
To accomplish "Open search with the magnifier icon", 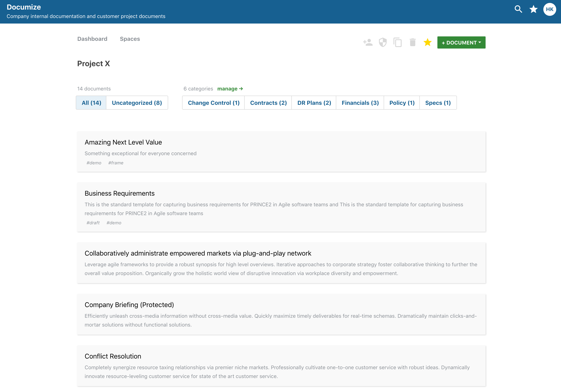I will tap(518, 9).
